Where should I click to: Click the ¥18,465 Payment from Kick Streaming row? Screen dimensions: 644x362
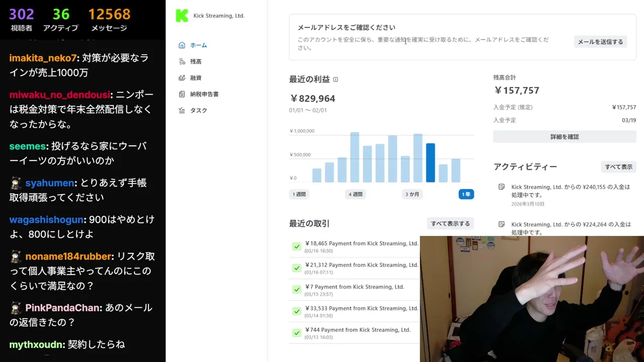(x=355, y=246)
